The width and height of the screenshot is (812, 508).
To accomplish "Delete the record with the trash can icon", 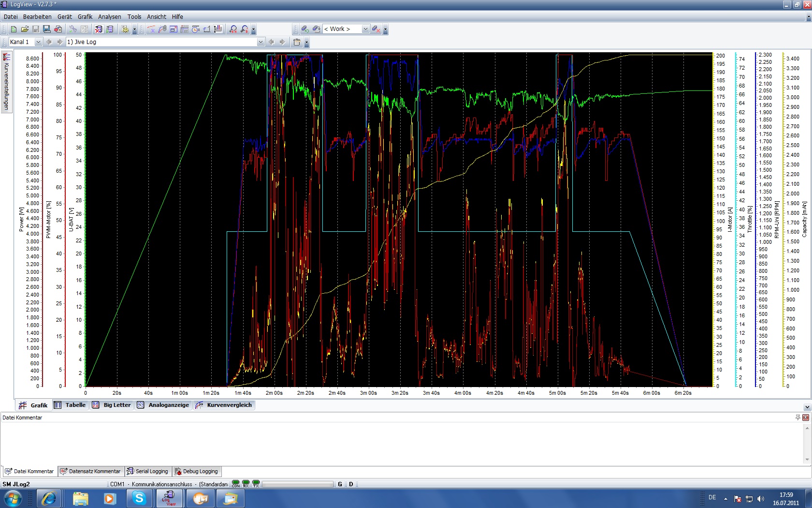I will tap(297, 42).
